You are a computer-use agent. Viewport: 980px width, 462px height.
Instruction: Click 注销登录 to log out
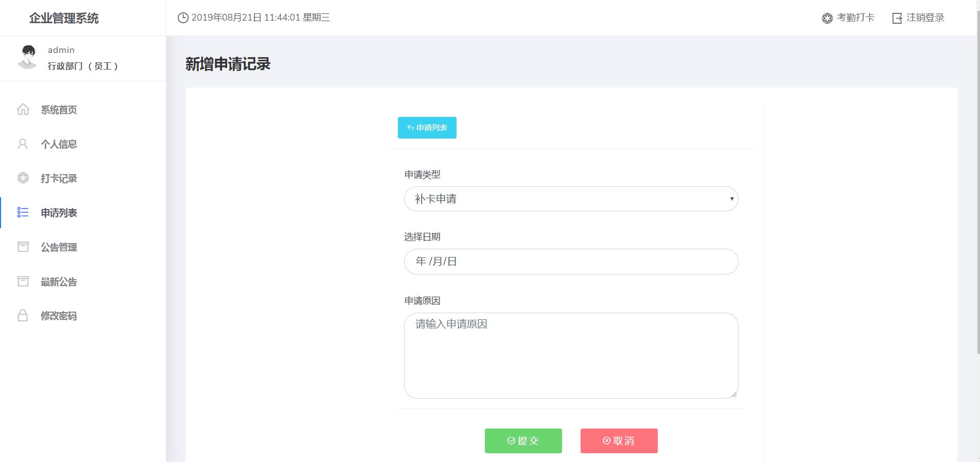pyautogui.click(x=925, y=18)
